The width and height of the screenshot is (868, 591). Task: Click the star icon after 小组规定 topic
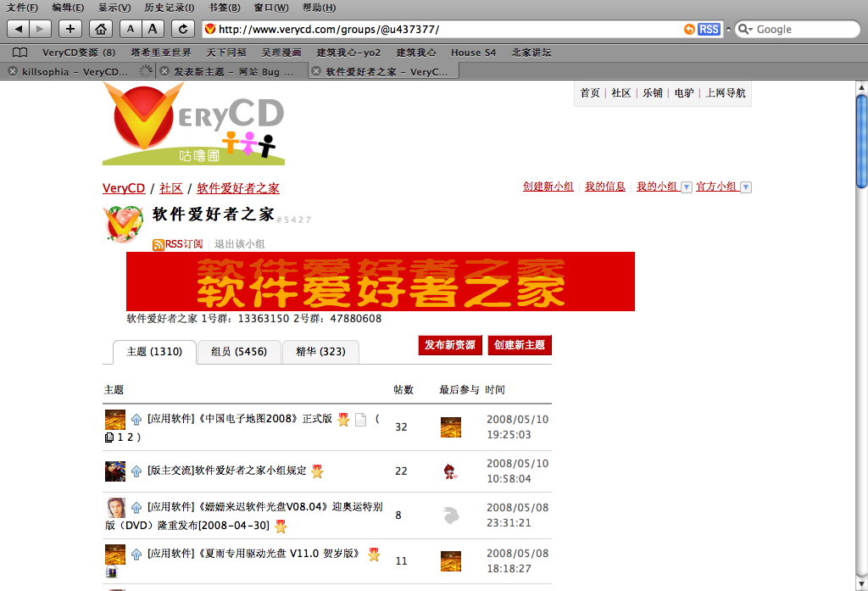[317, 471]
